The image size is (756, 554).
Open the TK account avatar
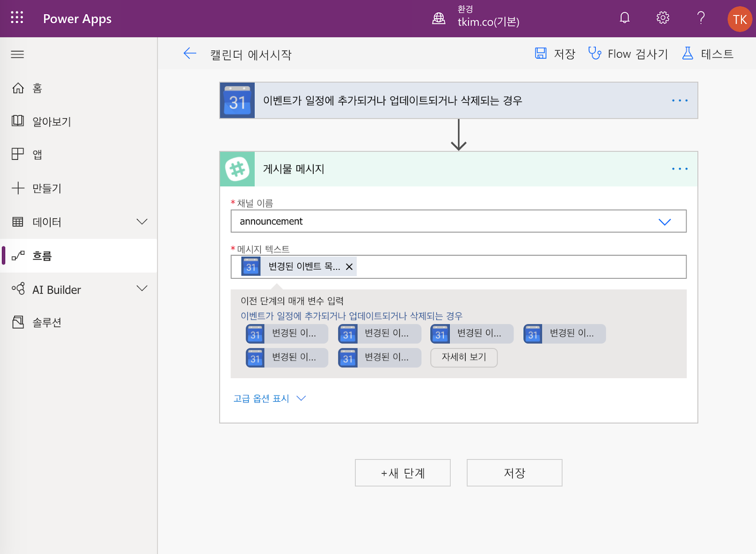(739, 19)
